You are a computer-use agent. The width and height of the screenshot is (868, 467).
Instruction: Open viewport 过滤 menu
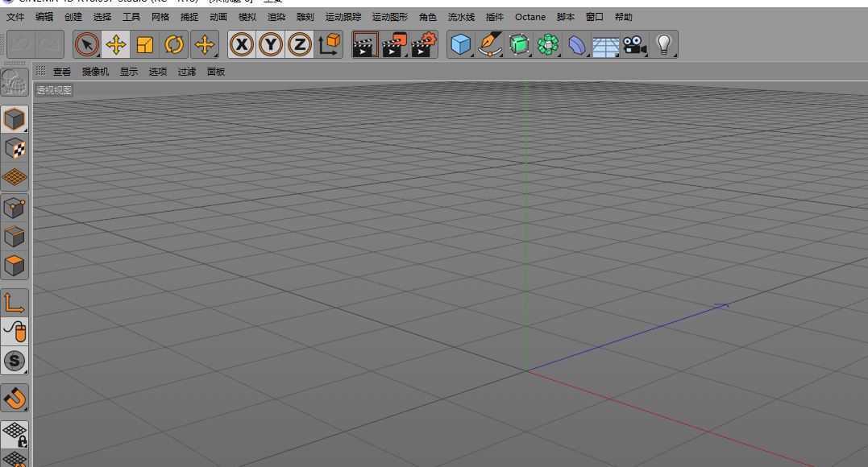point(187,72)
